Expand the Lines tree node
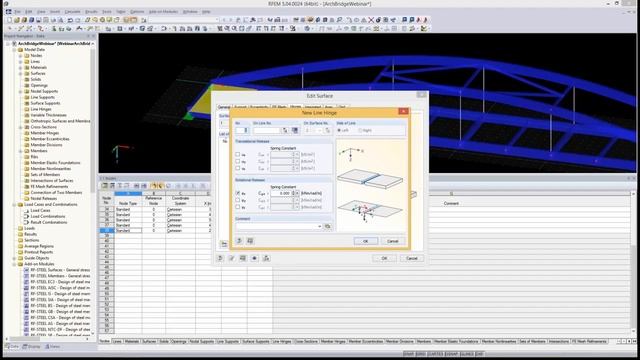This screenshot has width=640, height=360. [20, 62]
